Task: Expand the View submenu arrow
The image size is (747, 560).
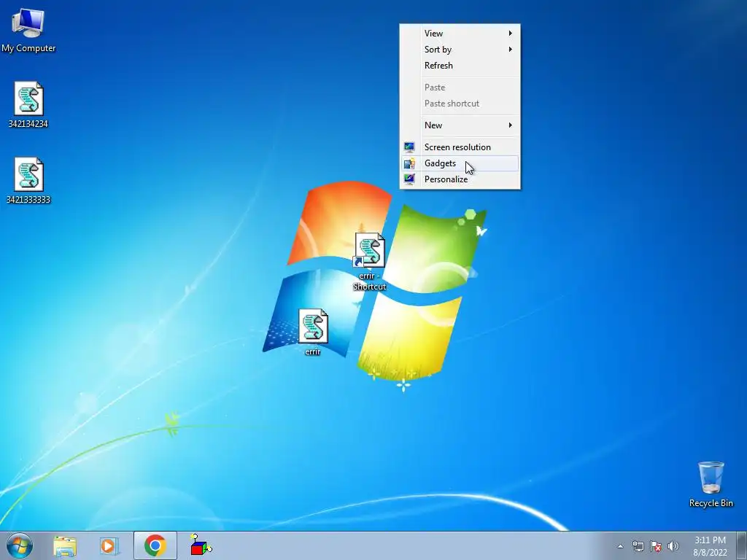Action: 510,34
